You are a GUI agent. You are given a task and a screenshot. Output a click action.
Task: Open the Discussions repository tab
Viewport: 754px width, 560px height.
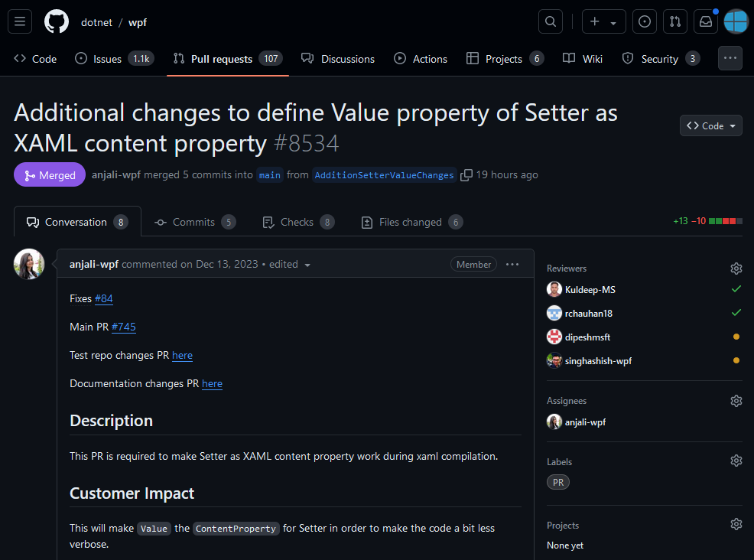coord(338,59)
